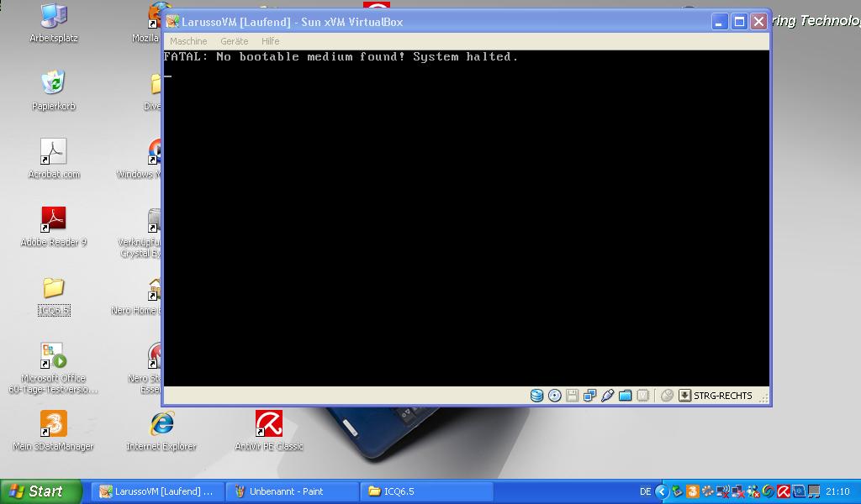The image size is (861, 504).
Task: Click the hard disk activity icon in VirtualBox status bar
Action: 536,396
